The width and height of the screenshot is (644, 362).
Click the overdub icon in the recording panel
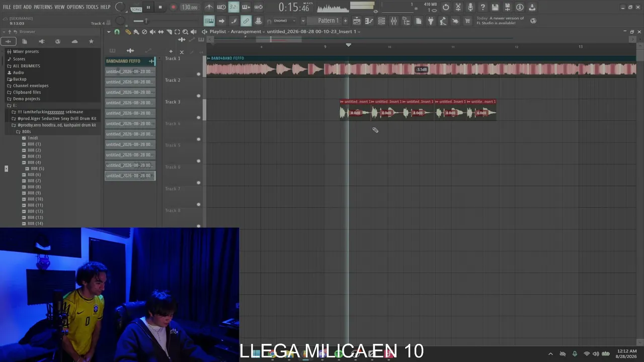246,7
